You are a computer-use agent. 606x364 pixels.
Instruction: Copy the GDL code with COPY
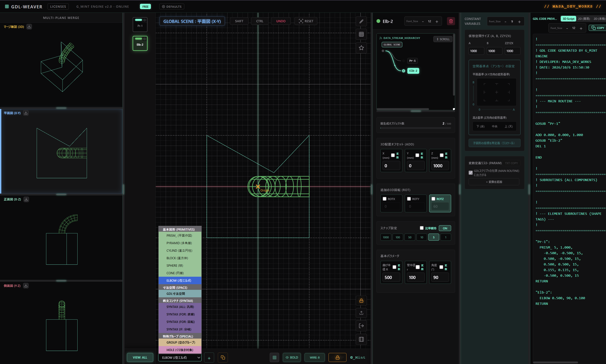coord(598,28)
